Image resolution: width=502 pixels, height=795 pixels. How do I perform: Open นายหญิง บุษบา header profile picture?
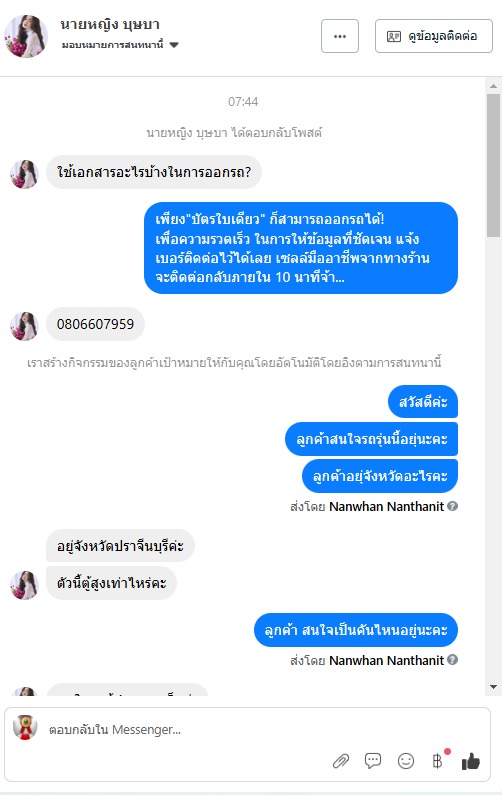(x=26, y=36)
